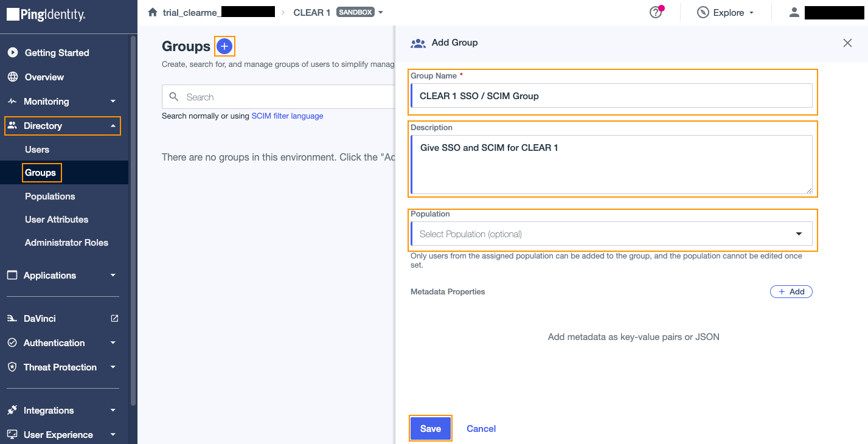Close the Add Group panel
Viewport: 868px width, 444px height.
(x=847, y=43)
